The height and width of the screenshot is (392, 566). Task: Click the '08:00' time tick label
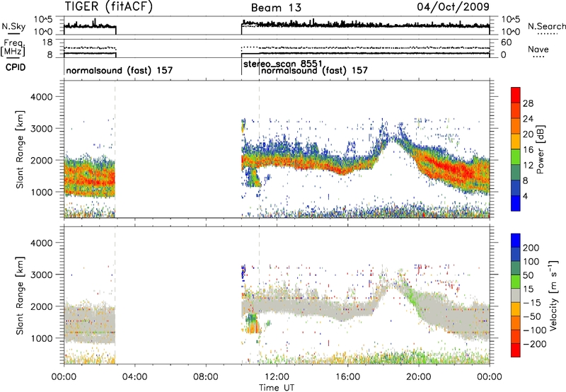coord(206,377)
